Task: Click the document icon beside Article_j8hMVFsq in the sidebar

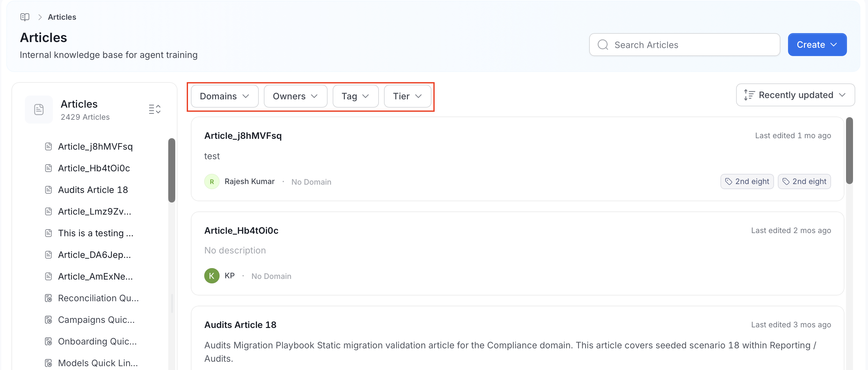Action: click(48, 146)
